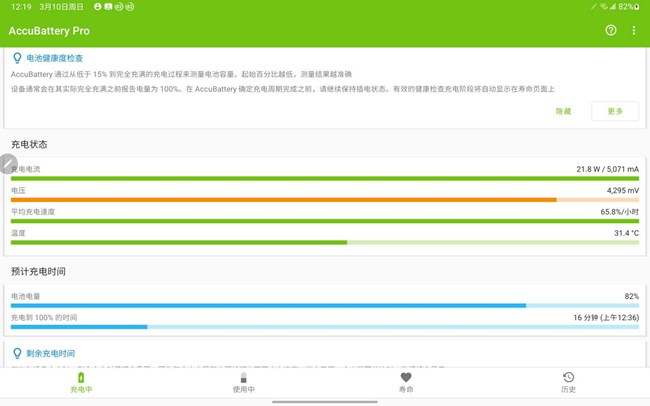Tap the 电压 voltage label
This screenshot has width=650, height=406.
(x=18, y=190)
